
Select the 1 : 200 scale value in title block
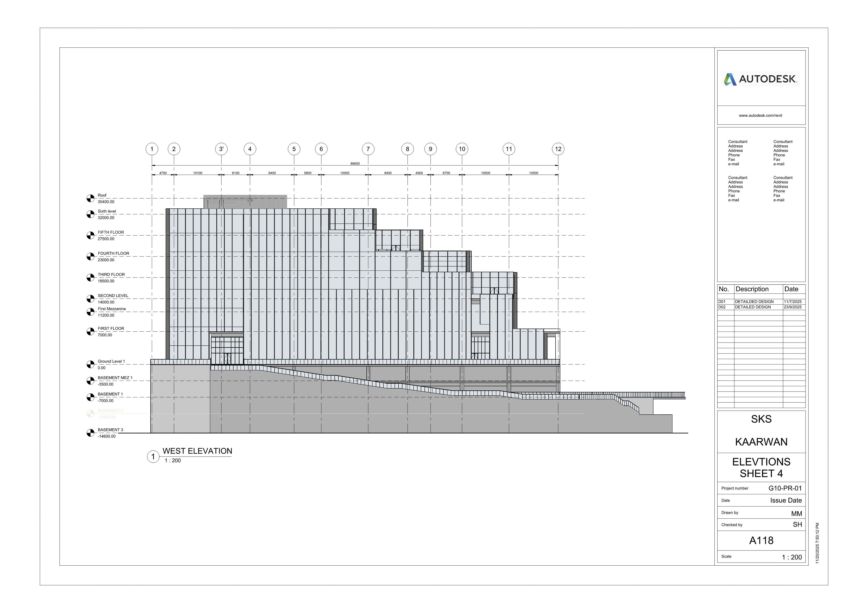[x=792, y=557]
